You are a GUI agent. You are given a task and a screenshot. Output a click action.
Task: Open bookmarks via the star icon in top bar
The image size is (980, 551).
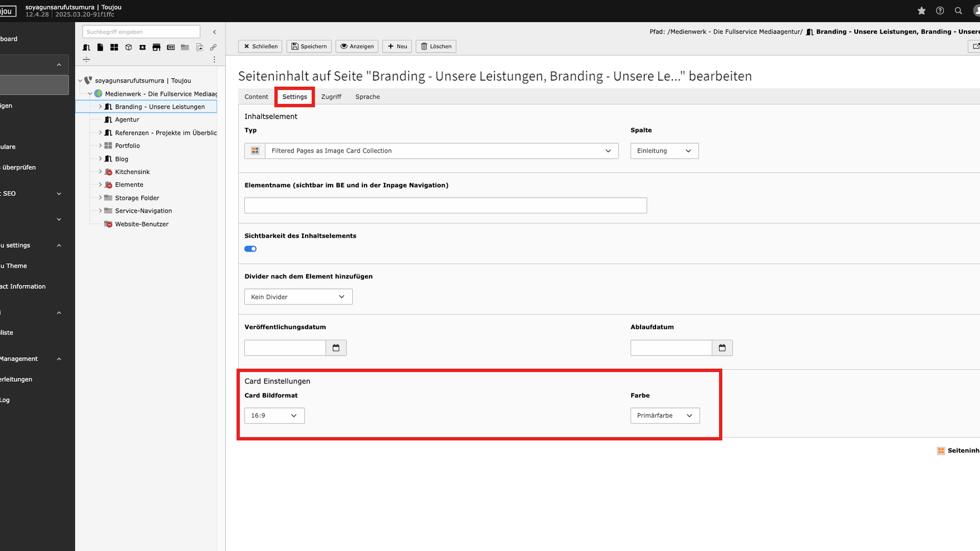click(x=922, y=11)
